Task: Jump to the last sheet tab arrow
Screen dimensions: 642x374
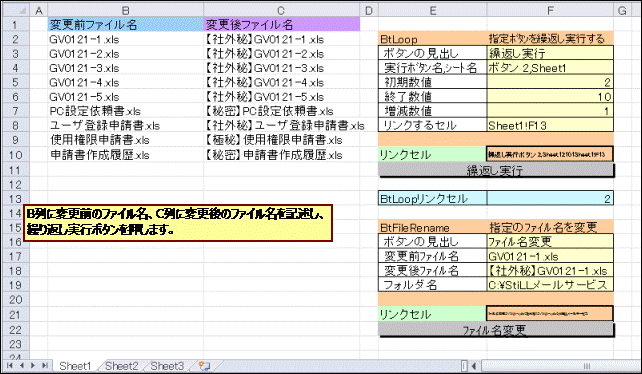Action: [45, 365]
